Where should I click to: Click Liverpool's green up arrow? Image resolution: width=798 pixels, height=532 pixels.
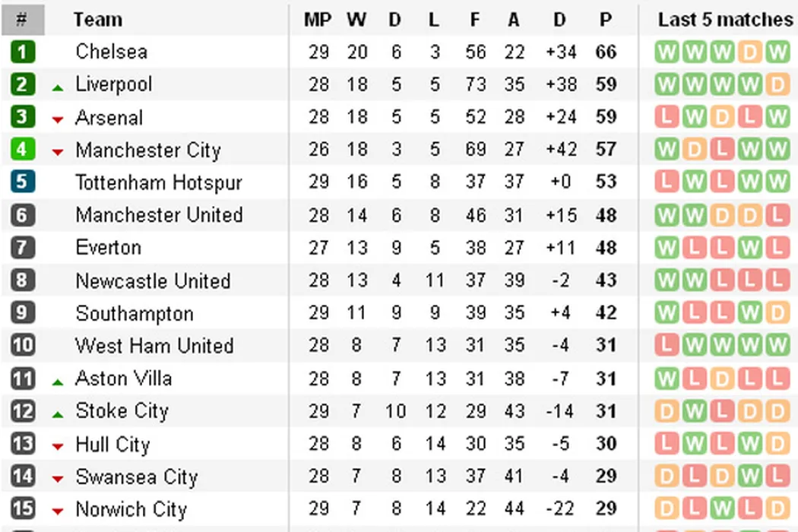tap(58, 87)
